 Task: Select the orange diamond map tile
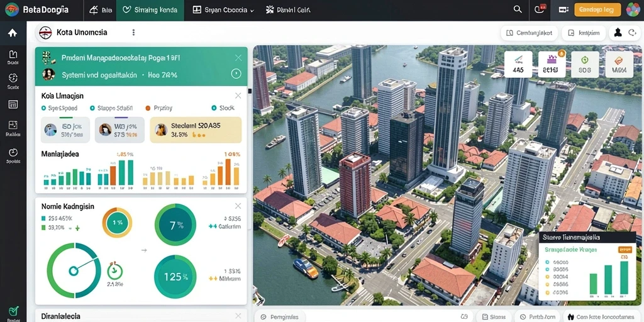coord(619,65)
